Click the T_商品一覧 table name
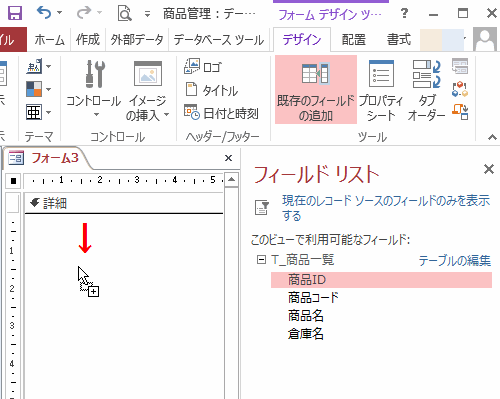The image size is (500, 399). 303,260
